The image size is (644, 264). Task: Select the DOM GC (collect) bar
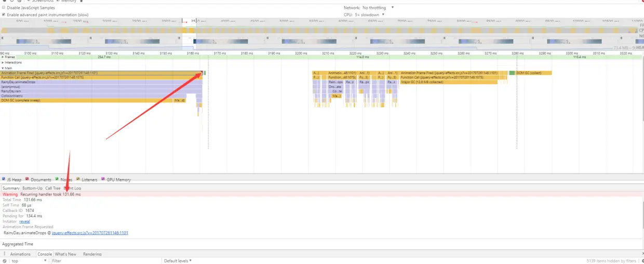(x=533, y=73)
